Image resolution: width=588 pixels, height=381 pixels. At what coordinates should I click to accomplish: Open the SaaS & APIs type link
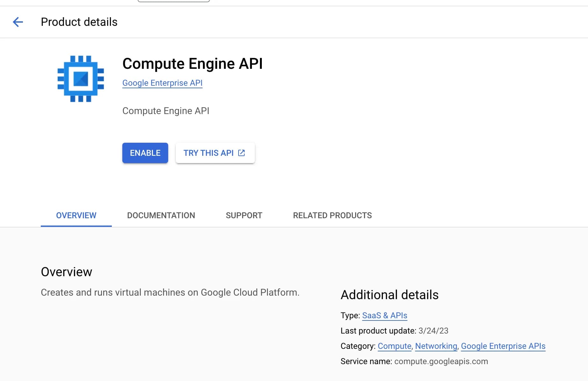click(385, 315)
